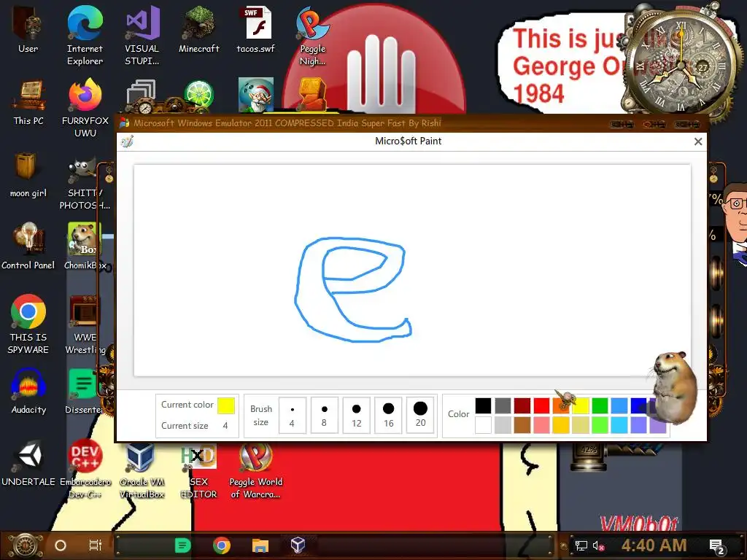Screen dimensions: 747x560
Task: Open the steampunk Start button
Action: (x=26, y=545)
